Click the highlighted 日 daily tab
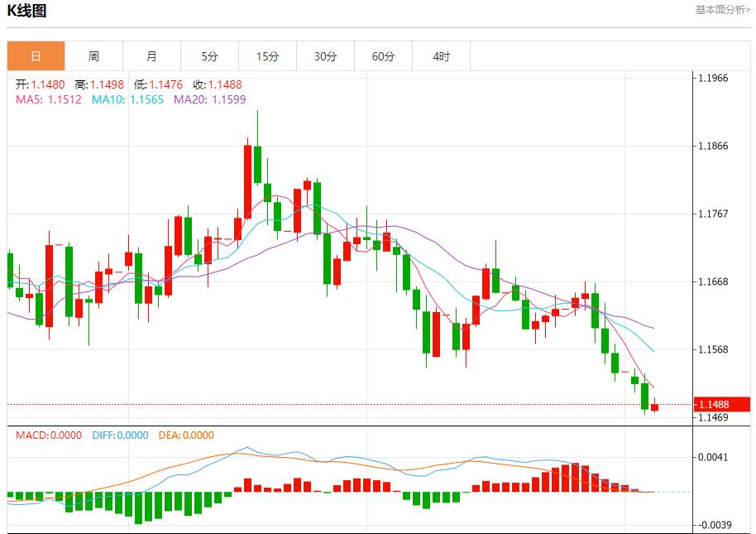This screenshot has height=534, width=756. pyautogui.click(x=36, y=55)
